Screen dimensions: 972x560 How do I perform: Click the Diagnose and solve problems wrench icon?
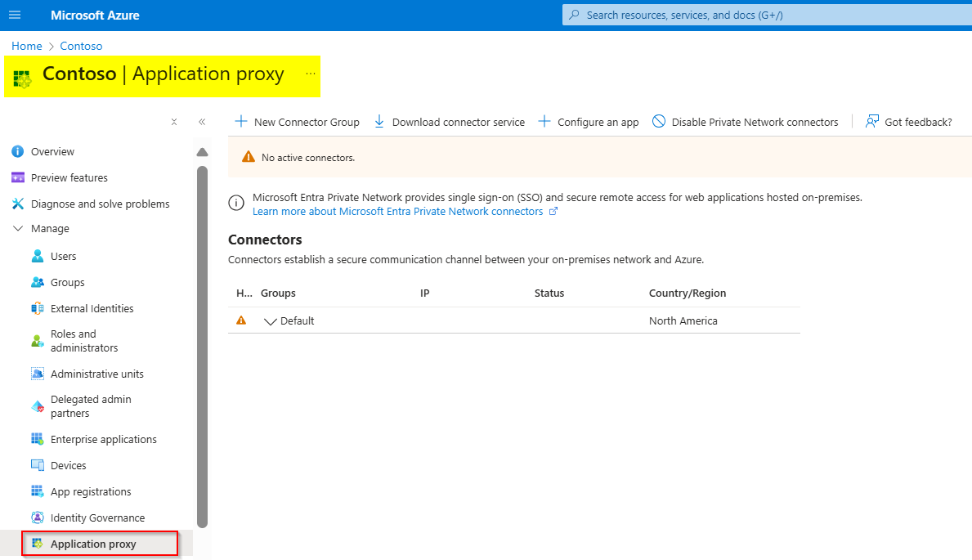[18, 204]
